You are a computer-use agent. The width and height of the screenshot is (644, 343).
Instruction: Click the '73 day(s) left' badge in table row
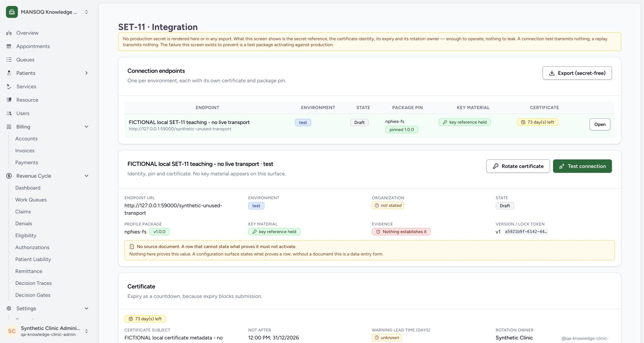[x=537, y=122]
